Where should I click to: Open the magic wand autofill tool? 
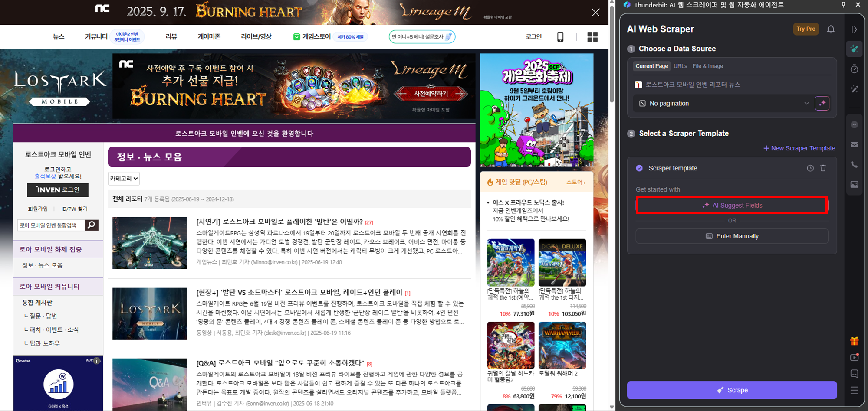point(854,89)
